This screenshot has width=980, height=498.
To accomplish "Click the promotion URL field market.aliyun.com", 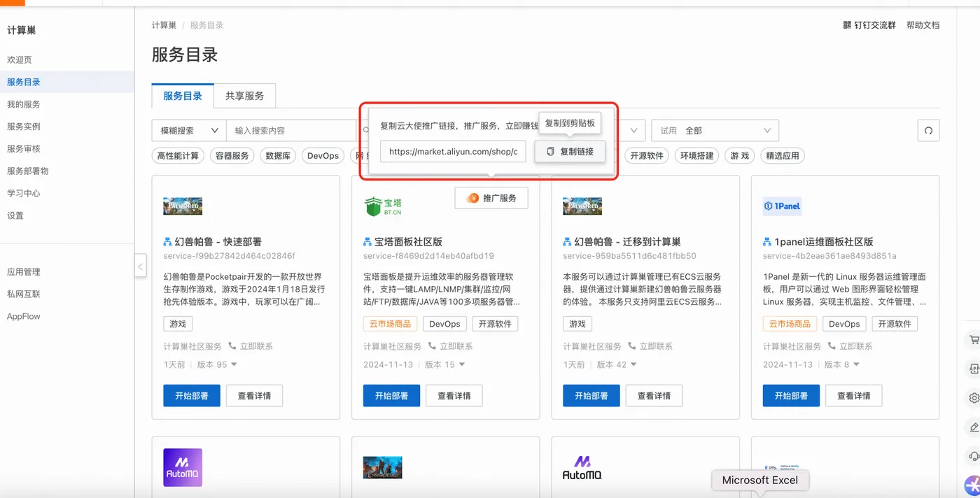I will point(453,152).
